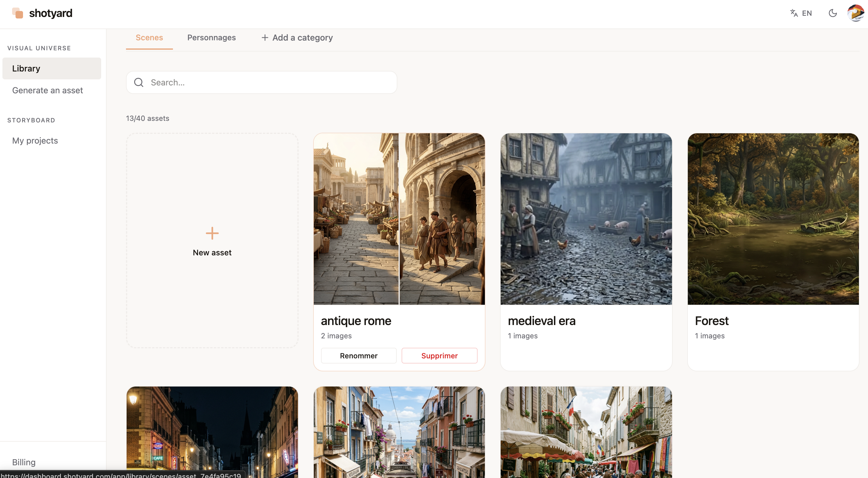Open the EN language selector
The width and height of the screenshot is (868, 478).
pos(807,13)
